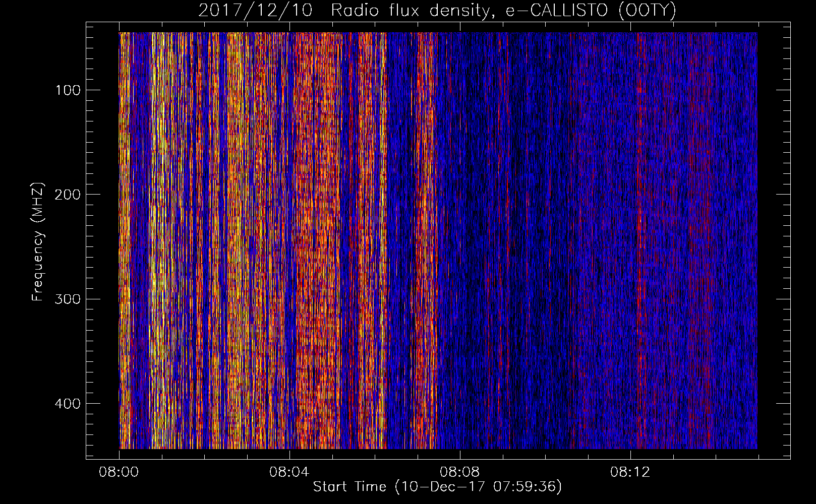Click the 300 frequency tick label

(x=67, y=299)
